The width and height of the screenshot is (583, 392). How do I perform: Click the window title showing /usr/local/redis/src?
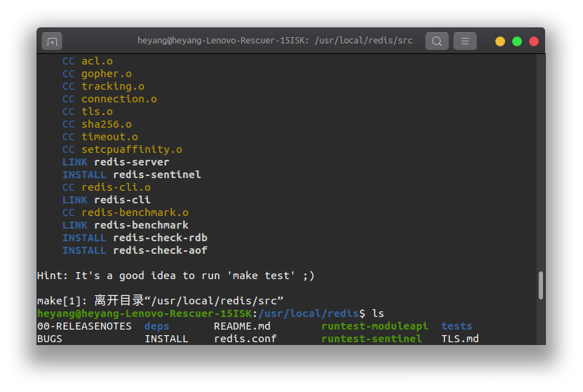275,41
